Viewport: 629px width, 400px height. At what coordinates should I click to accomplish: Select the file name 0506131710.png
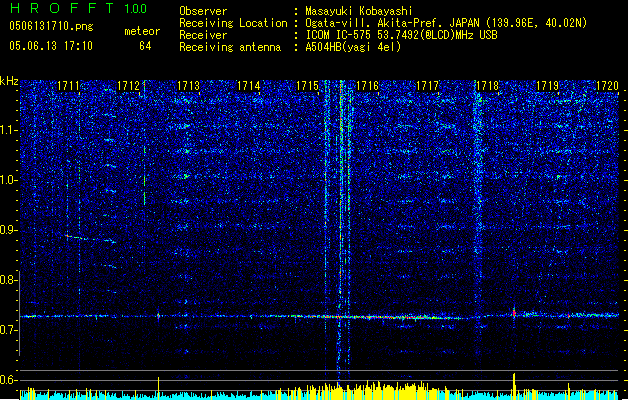[51, 26]
